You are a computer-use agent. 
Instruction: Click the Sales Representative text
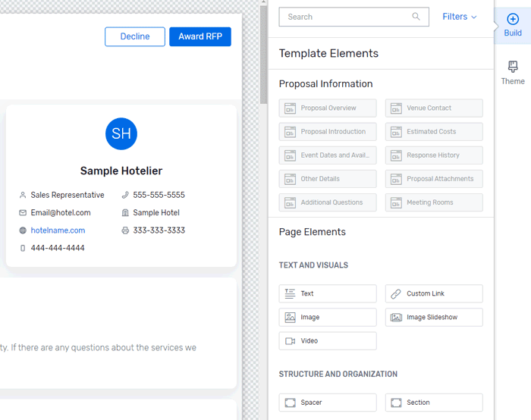[68, 195]
